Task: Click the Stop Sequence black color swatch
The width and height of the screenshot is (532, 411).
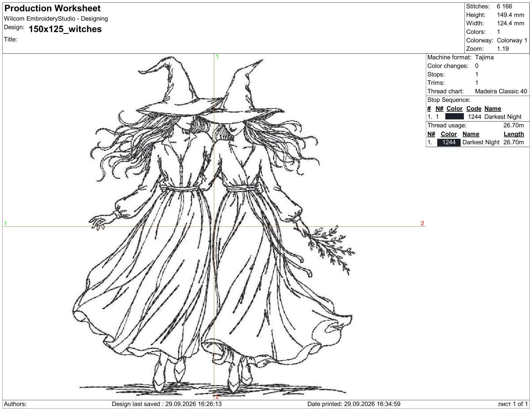Action: 454,117
